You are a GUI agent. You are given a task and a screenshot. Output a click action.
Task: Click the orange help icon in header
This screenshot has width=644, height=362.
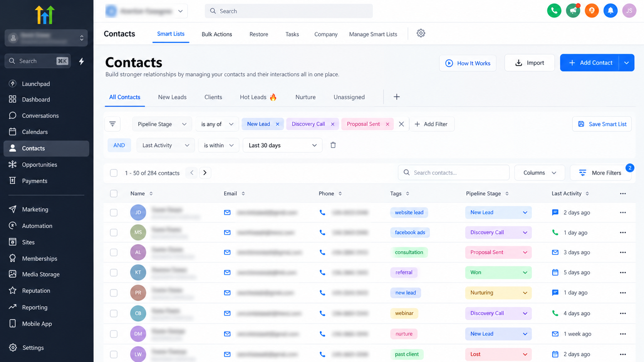(x=592, y=11)
